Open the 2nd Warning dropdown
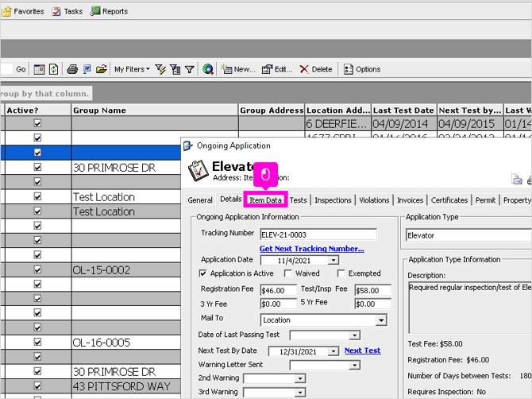This screenshot has width=532, height=399. [x=300, y=378]
